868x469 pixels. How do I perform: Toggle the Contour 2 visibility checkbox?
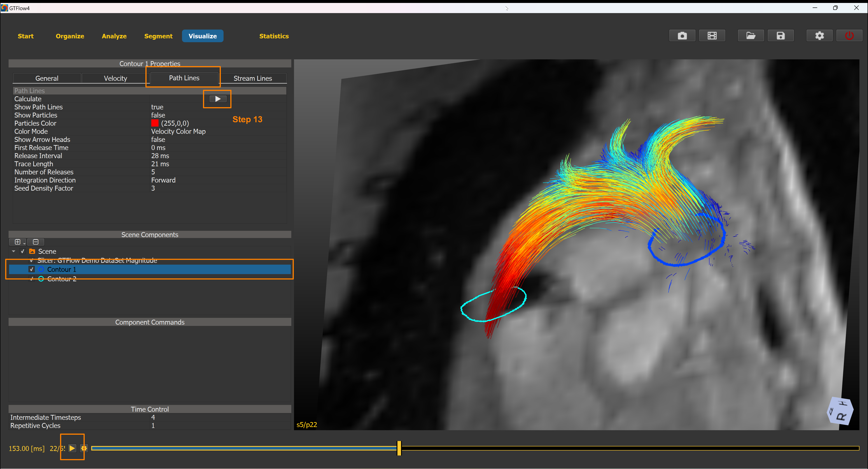pos(32,279)
